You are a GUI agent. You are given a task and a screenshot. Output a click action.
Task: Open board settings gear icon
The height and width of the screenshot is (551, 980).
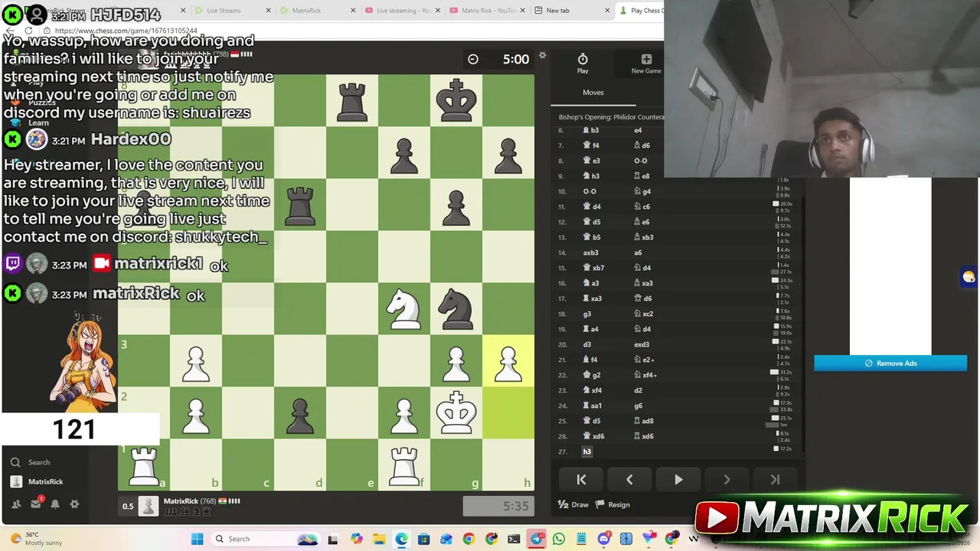pyautogui.click(x=542, y=55)
